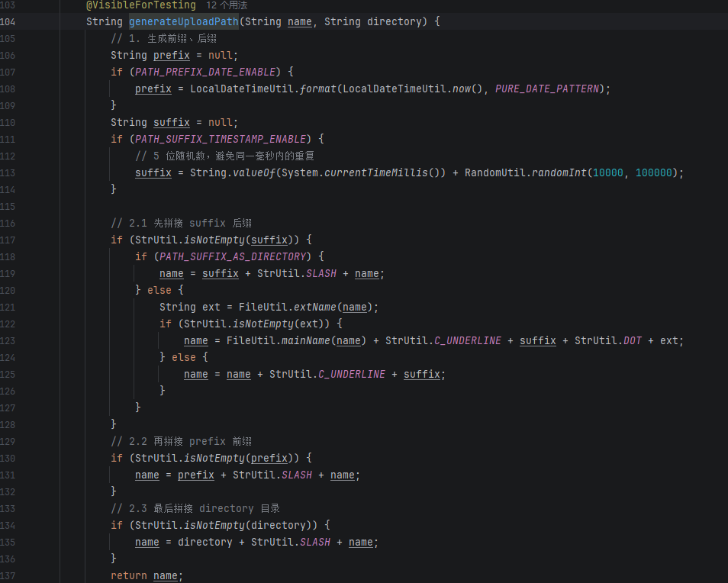Click the valueOf method call
Viewport: 728px width, 583px height.
pos(254,172)
